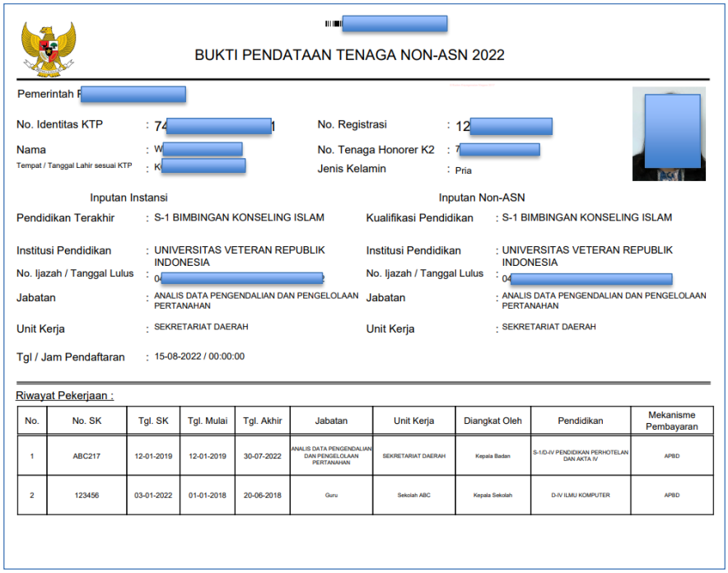
Task: Click the 'Tgl. Akhir' column header
Action: pyautogui.click(x=263, y=421)
